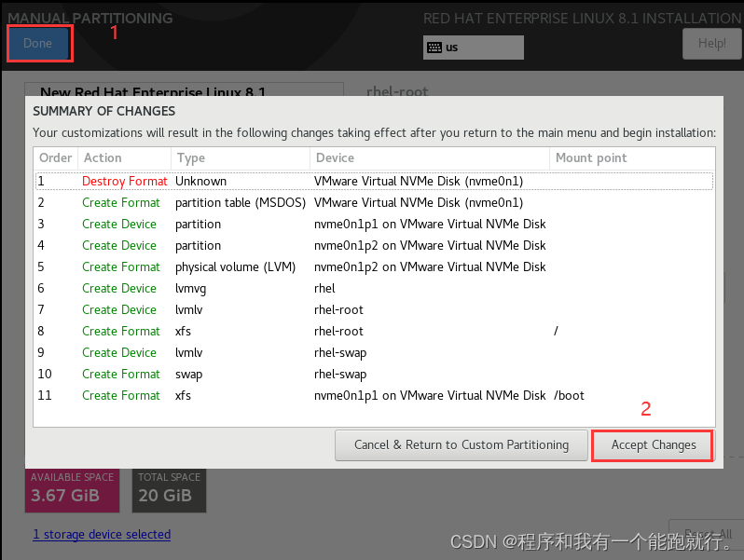Click the Unknown type cell

pos(200,181)
